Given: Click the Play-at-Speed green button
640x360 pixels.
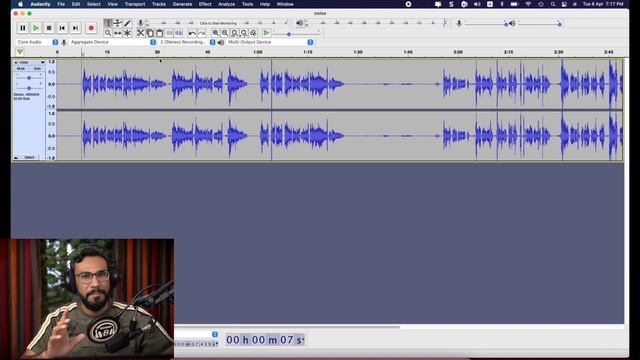Looking at the screenshot, I should (x=266, y=33).
